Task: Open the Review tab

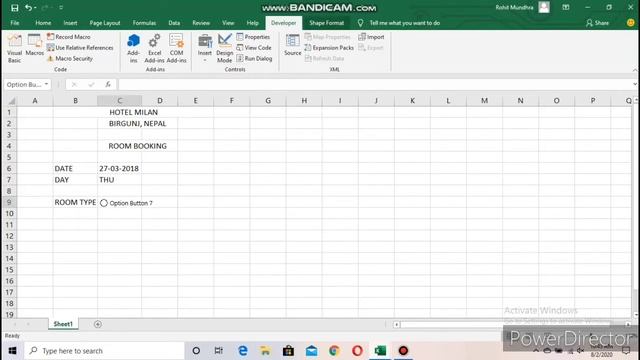Action: click(x=201, y=23)
